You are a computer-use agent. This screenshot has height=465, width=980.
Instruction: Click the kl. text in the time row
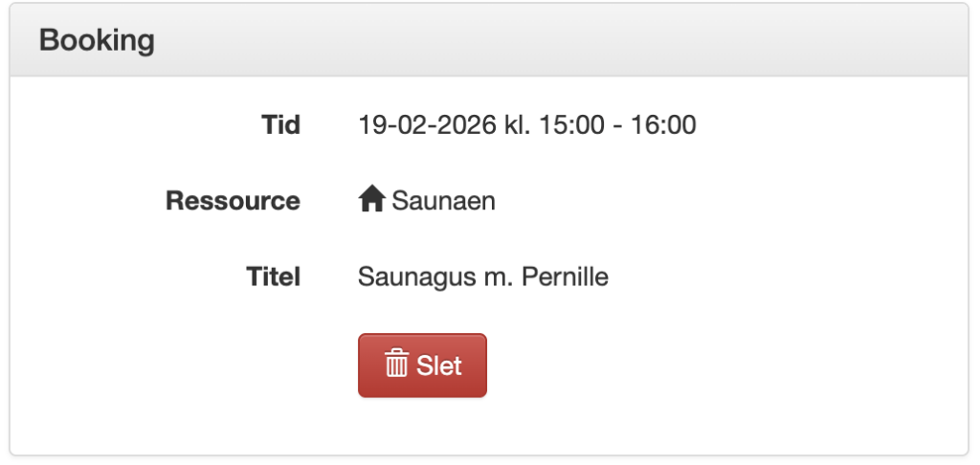[518, 124]
